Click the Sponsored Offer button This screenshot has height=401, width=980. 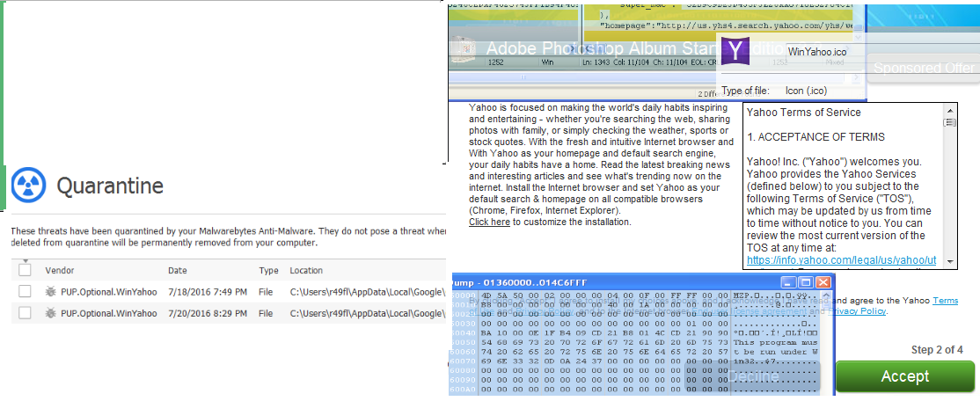924,68
